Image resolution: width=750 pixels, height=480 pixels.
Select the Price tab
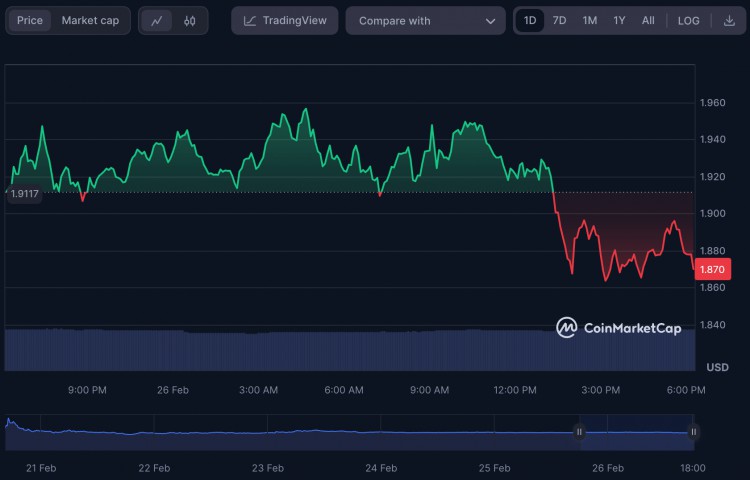coord(30,21)
